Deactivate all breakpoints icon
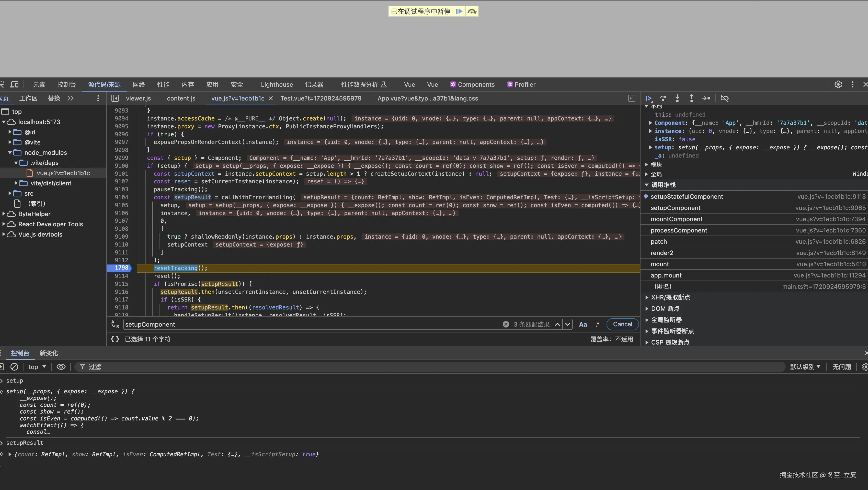This screenshot has height=490, width=868. pos(724,98)
